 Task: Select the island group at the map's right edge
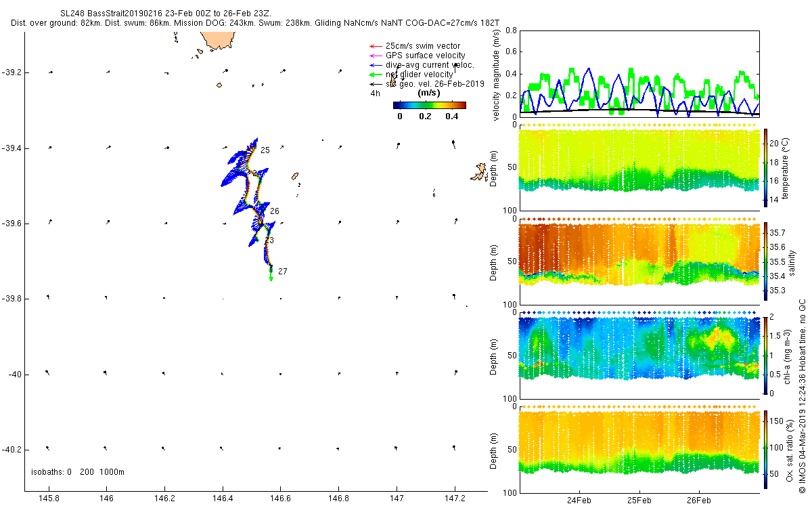pos(480,172)
